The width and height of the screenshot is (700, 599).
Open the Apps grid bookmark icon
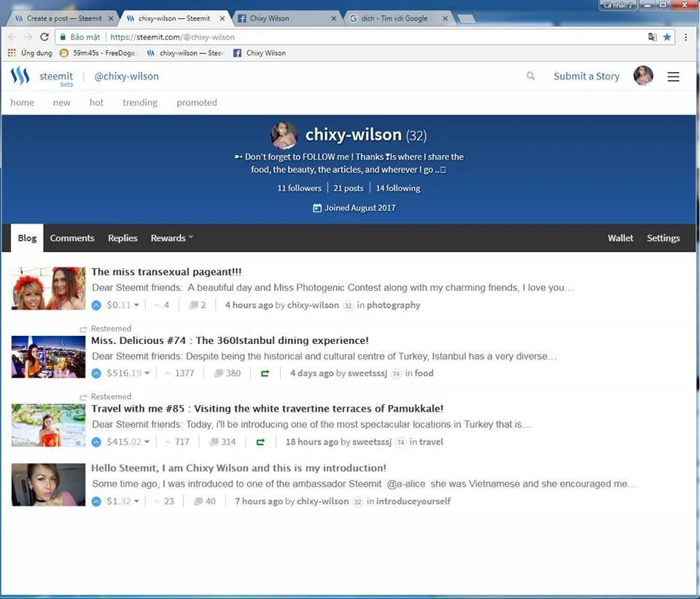pyautogui.click(x=12, y=53)
